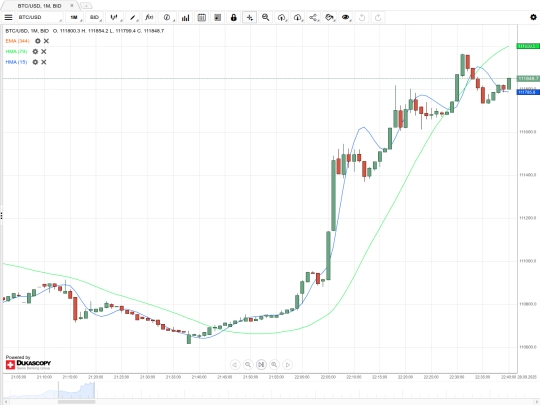The height and width of the screenshot is (405, 540).
Task: Click the highlighted range in overview navigator
Action: (x=76, y=390)
